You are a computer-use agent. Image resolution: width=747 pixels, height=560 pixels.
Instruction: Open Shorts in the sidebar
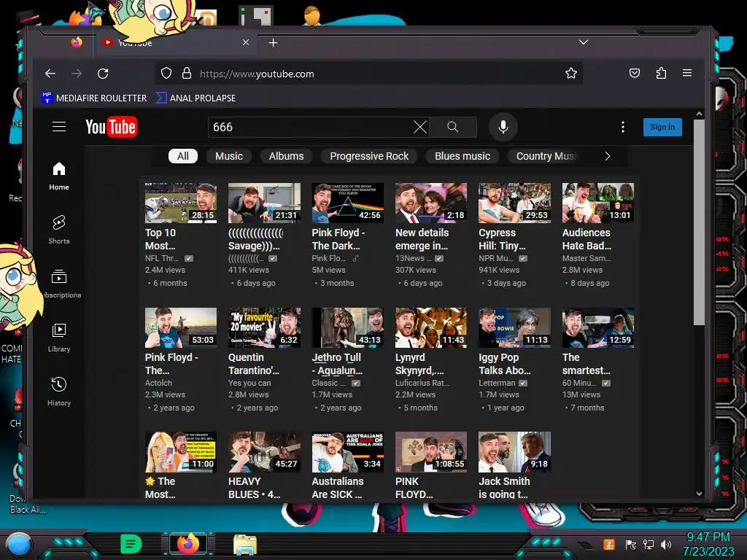(59, 230)
